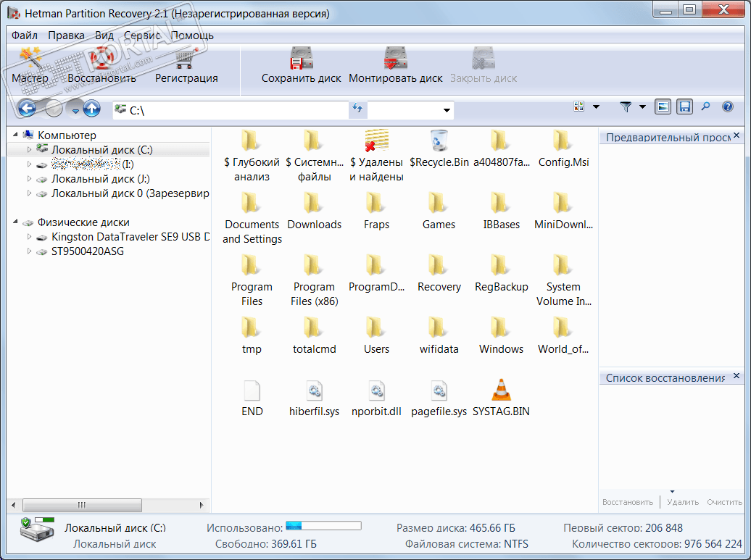751x560 pixels.
Task: Close the Предварительный просмотр panel
Action: click(737, 135)
